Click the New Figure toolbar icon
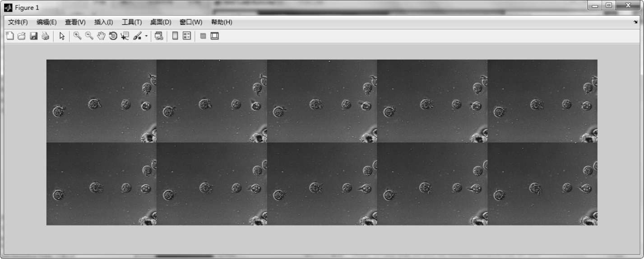The width and height of the screenshot is (644, 259). [9, 36]
